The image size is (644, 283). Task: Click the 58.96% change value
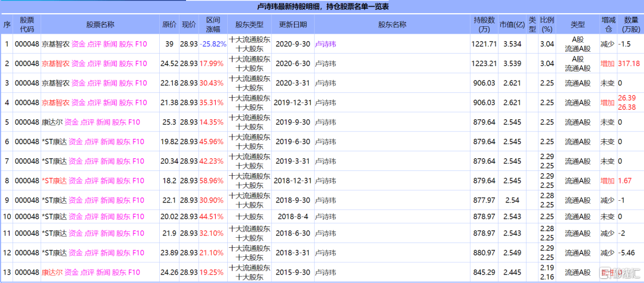(212, 181)
